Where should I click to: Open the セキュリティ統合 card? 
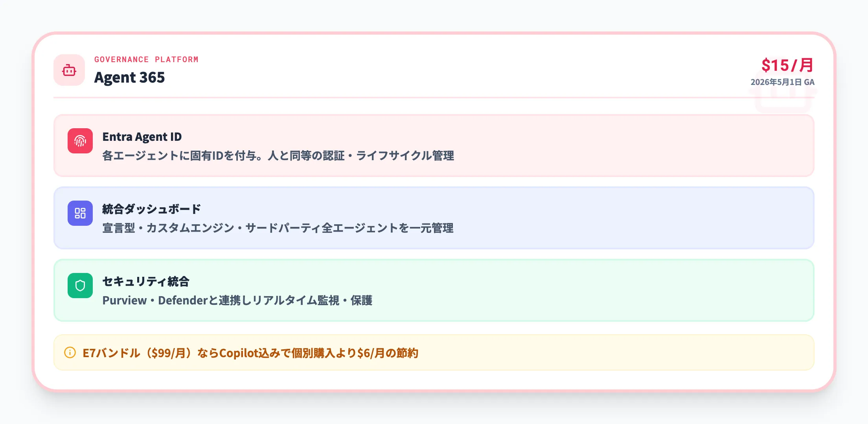pyautogui.click(x=434, y=290)
